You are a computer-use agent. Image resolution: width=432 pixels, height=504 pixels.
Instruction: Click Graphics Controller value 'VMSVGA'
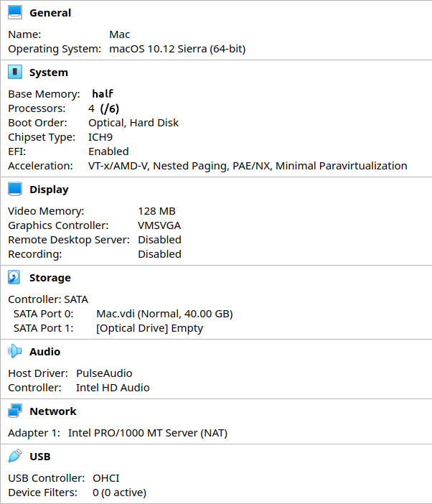coord(159,225)
